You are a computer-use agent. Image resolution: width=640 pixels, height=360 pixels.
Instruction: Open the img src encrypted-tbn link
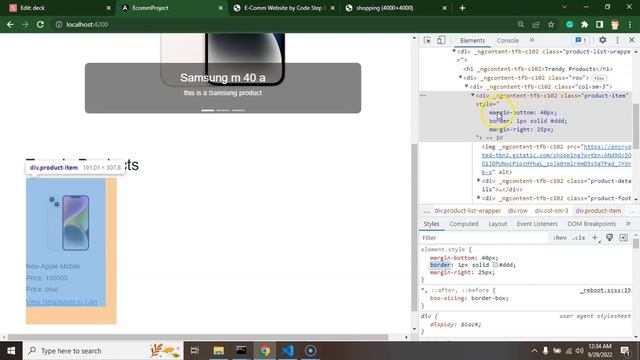click(556, 159)
